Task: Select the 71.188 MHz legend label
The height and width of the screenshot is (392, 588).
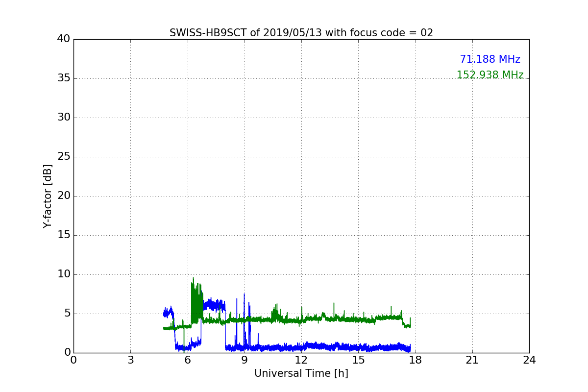Action: 490,59
